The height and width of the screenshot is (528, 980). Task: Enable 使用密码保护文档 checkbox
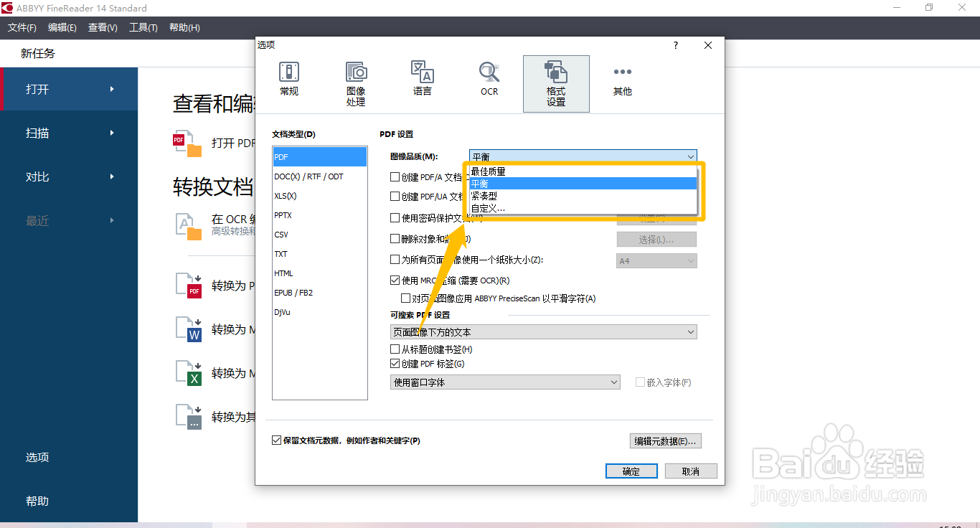tap(395, 218)
